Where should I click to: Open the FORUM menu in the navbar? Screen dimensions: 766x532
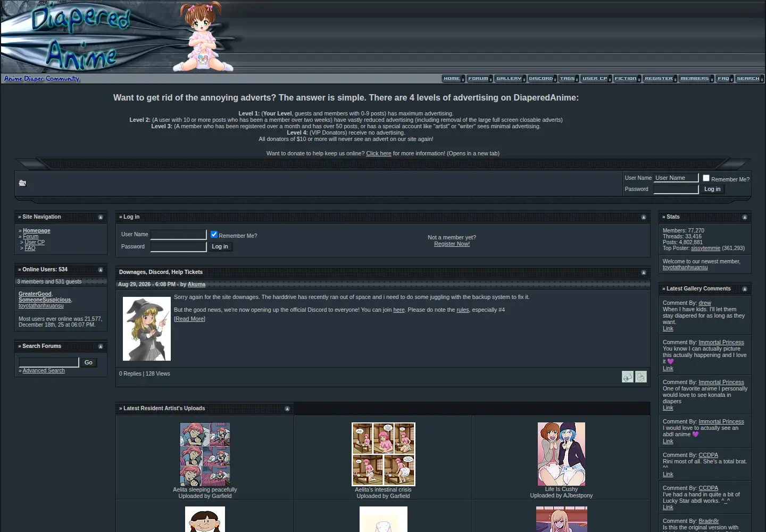click(x=480, y=79)
